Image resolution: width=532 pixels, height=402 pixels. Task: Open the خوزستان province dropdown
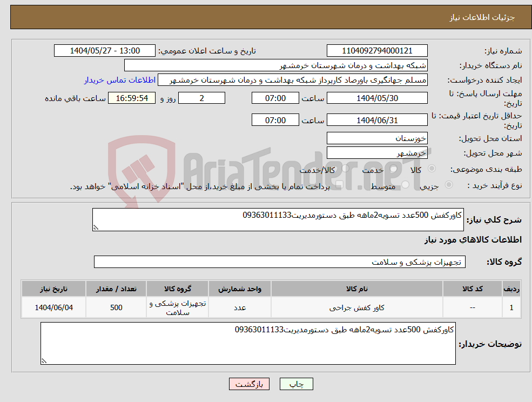(x=377, y=138)
